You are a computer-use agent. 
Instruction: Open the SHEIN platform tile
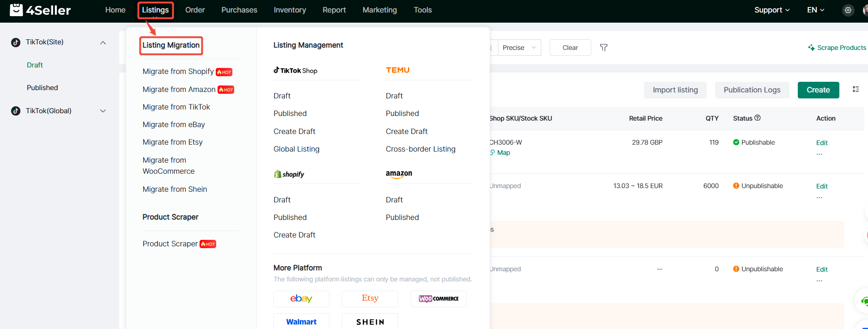tap(370, 322)
